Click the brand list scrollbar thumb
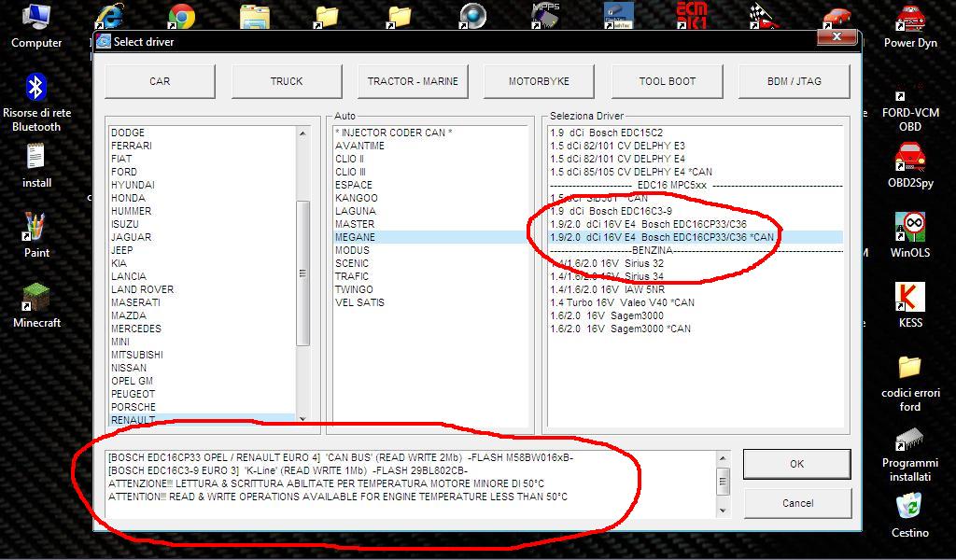The image size is (956, 560). click(x=303, y=273)
